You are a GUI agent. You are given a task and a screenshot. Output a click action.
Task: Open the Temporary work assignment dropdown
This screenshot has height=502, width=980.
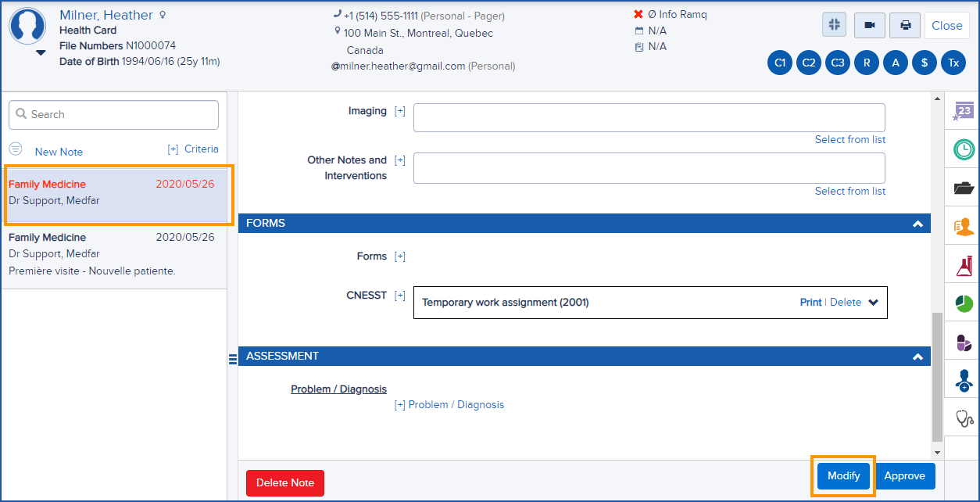pyautogui.click(x=875, y=302)
